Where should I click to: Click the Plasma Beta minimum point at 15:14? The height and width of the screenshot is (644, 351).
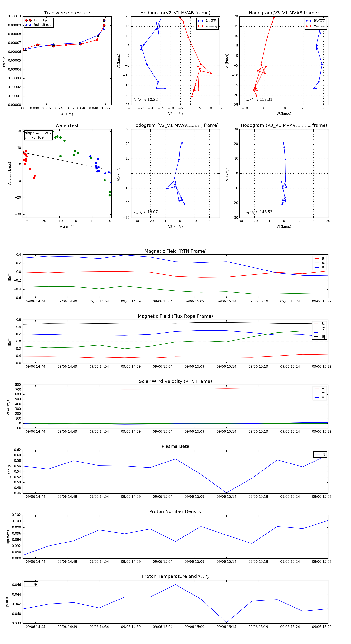point(226,493)
